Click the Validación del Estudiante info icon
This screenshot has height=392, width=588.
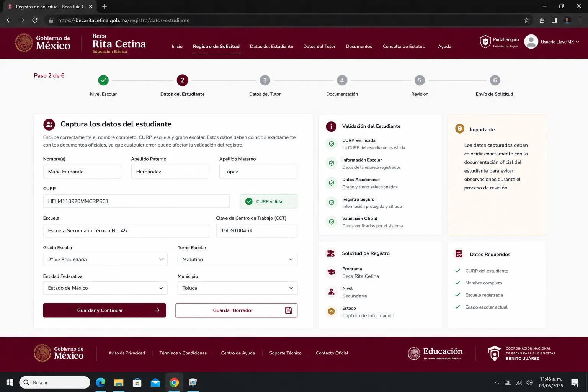pyautogui.click(x=331, y=126)
